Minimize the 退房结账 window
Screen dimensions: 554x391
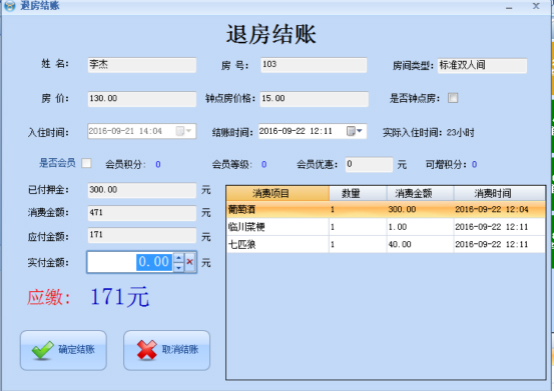(x=509, y=7)
